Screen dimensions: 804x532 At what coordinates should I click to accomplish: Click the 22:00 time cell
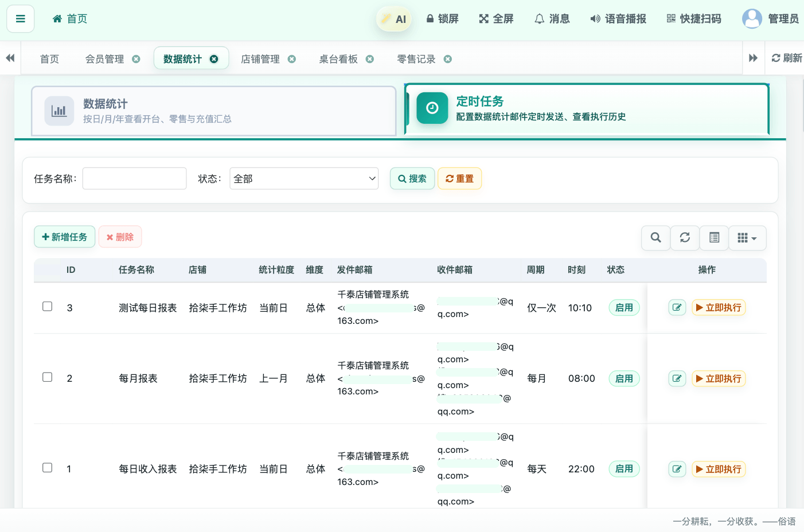pos(581,469)
